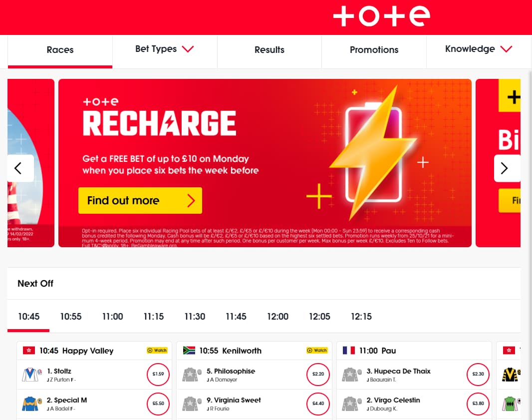Click Find out more button
532x420 pixels.
tap(140, 201)
